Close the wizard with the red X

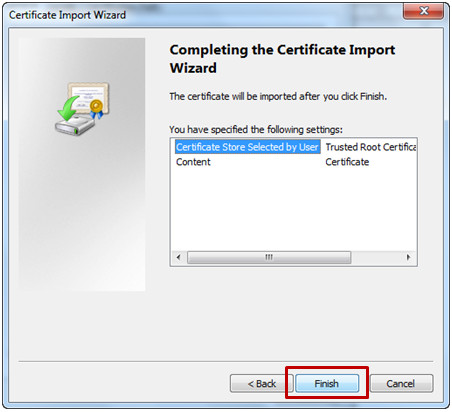[x=424, y=11]
